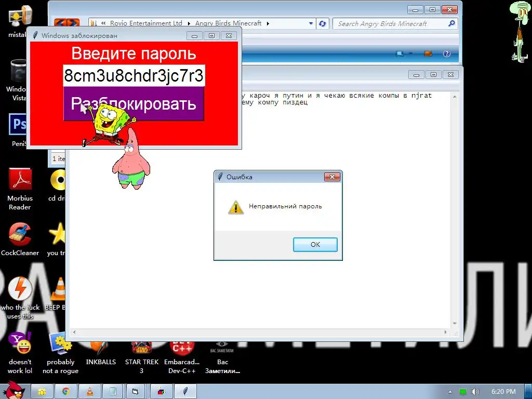Click the text line mentioning njrat
Viewport: 532px width, 399px height.
pyautogui.click(x=336, y=96)
